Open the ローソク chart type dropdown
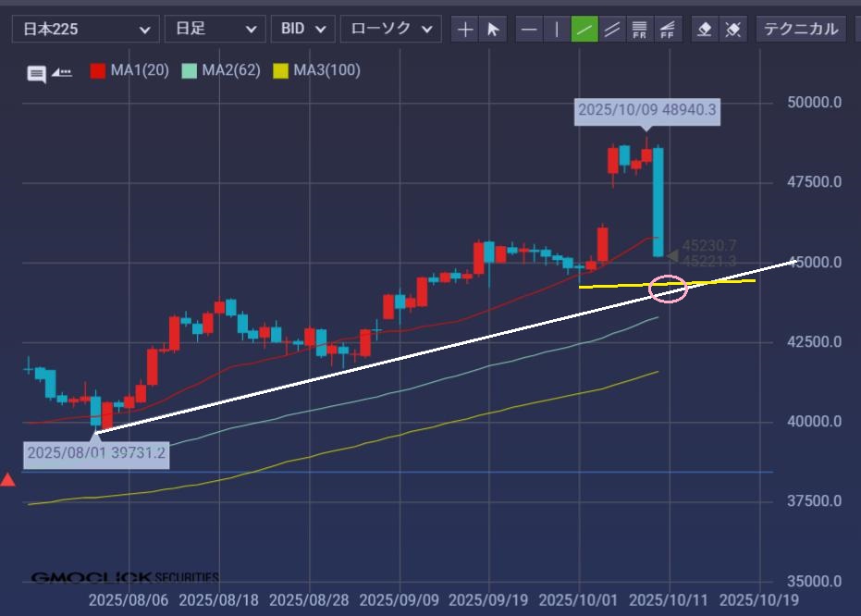Viewport: 861px width, 616px height. point(390,30)
